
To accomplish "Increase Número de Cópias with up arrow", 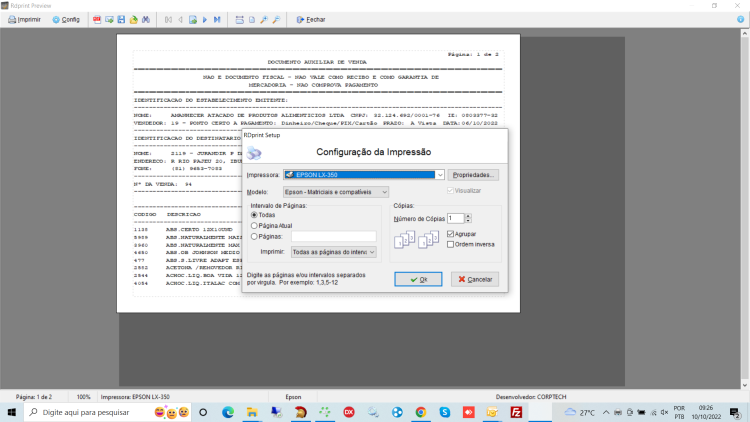I will pyautogui.click(x=468, y=216).
